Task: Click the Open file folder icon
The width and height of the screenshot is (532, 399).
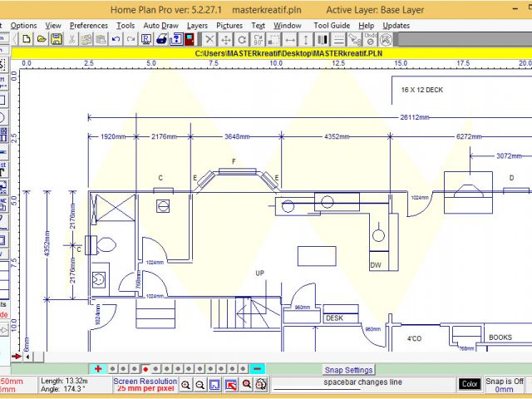Action: click(41, 39)
